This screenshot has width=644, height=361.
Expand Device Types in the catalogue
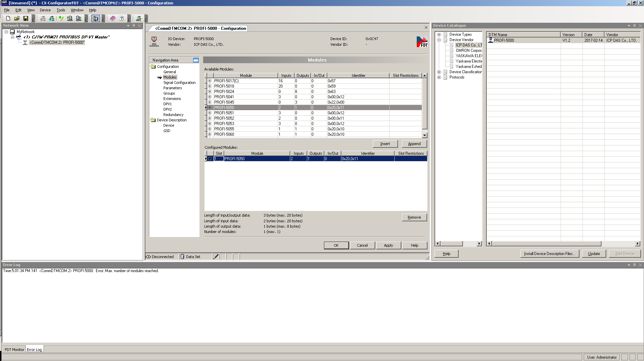439,34
